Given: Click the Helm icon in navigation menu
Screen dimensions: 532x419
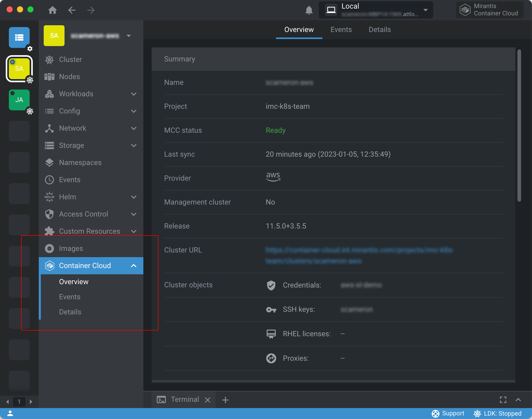Looking at the screenshot, I should [50, 196].
